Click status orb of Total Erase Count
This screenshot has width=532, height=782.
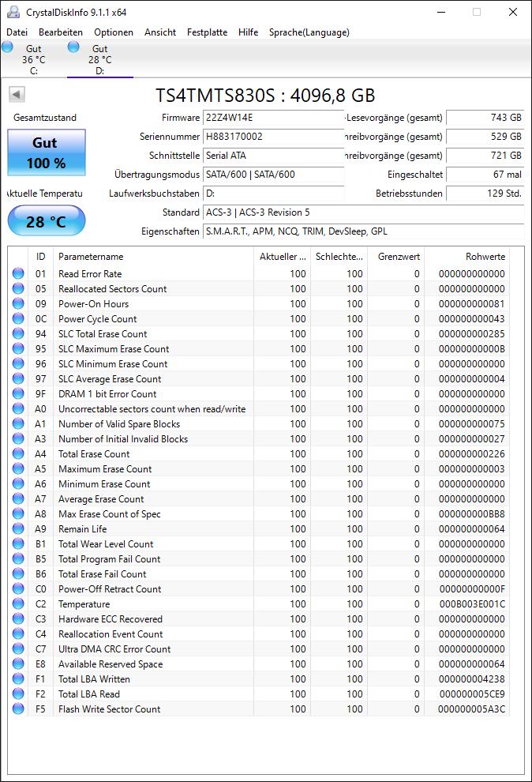(x=18, y=453)
